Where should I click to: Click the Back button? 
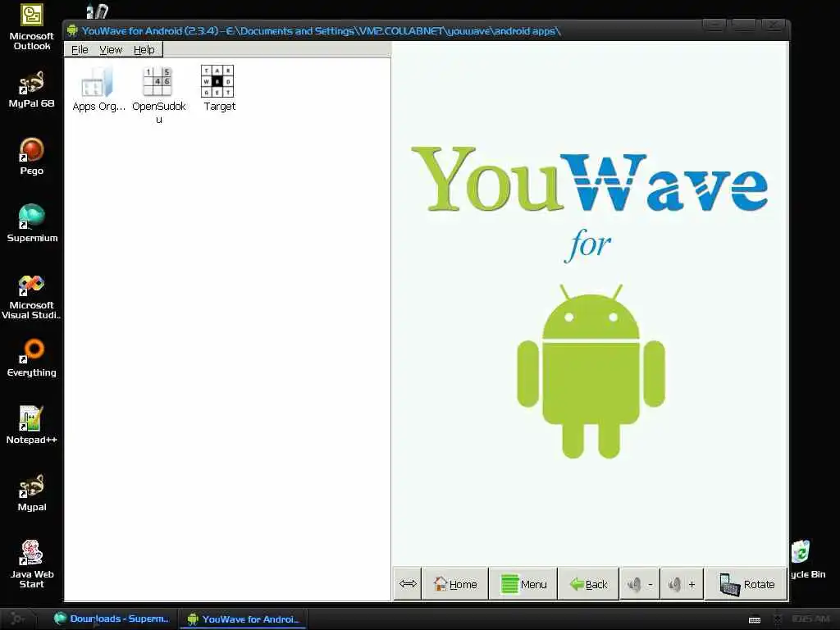coord(588,584)
